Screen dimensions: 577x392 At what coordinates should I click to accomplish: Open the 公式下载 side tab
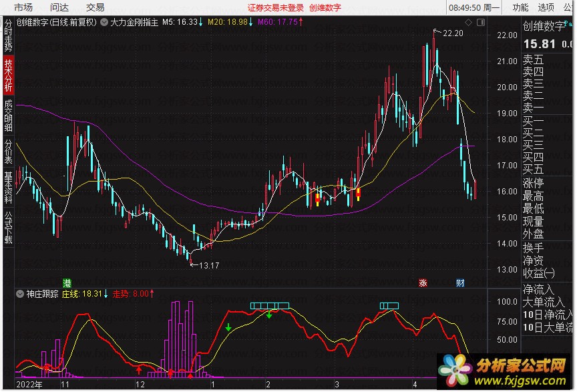point(8,228)
